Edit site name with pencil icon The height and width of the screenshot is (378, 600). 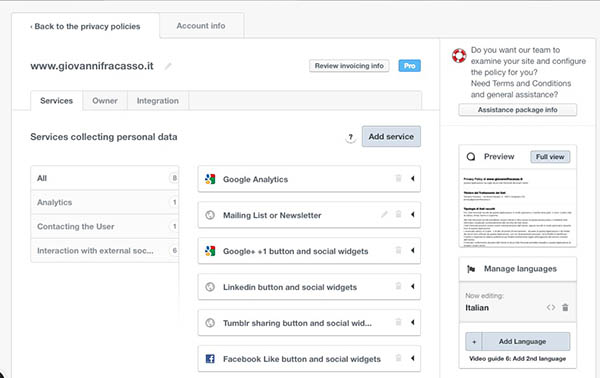click(x=168, y=66)
